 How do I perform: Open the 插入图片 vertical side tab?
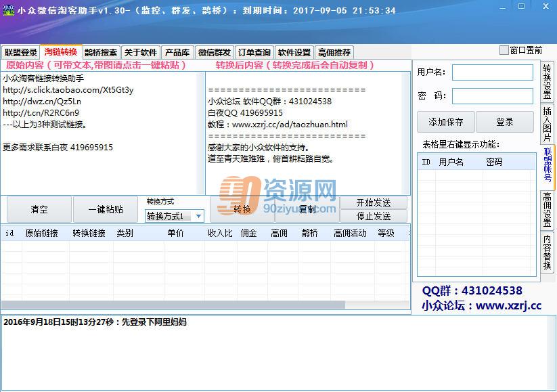(548, 124)
